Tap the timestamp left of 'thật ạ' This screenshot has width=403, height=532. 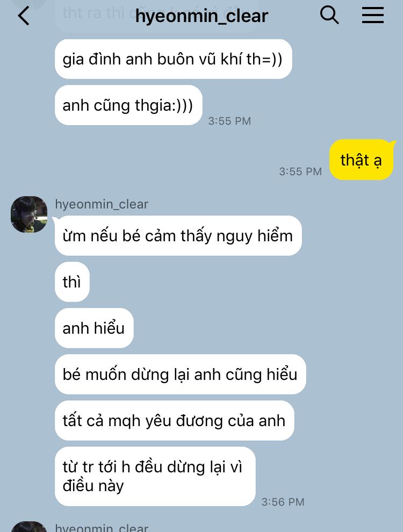pyautogui.click(x=300, y=171)
